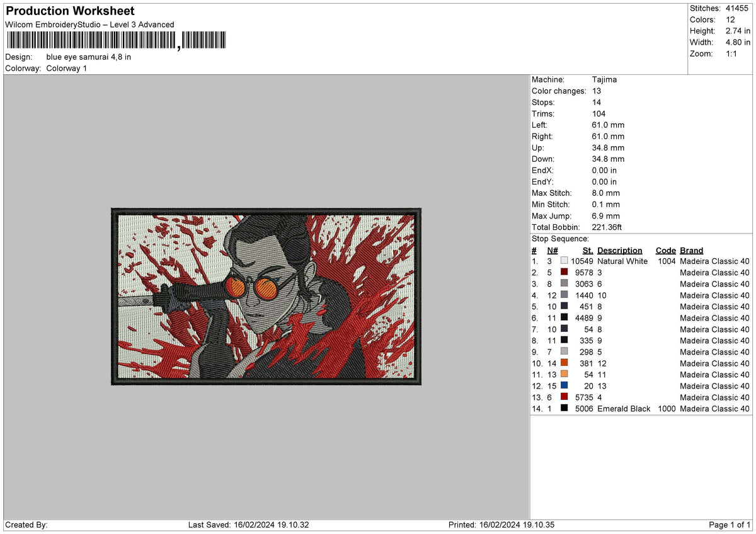Click the Total Bobbin value 221.36ft

click(x=607, y=227)
